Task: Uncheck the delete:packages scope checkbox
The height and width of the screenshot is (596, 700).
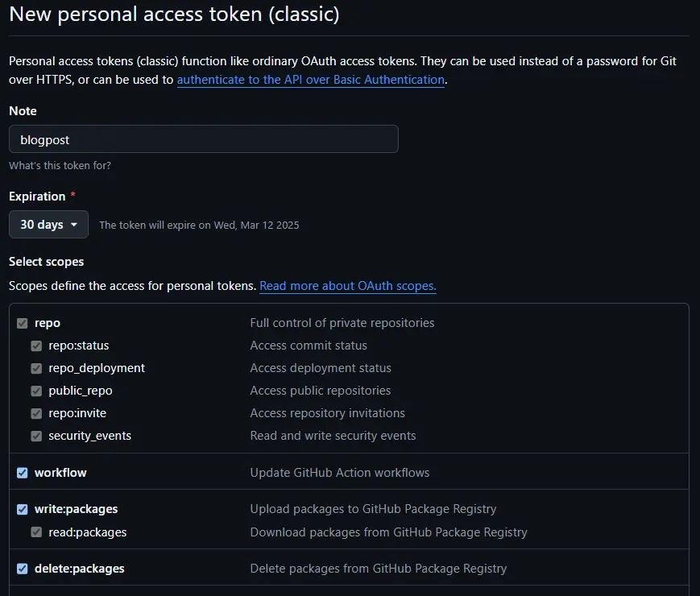Action: (x=23, y=569)
